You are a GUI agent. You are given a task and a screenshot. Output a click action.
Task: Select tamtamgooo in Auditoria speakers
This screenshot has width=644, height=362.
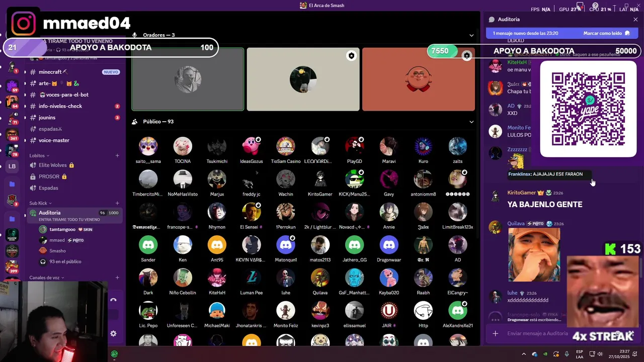62,229
